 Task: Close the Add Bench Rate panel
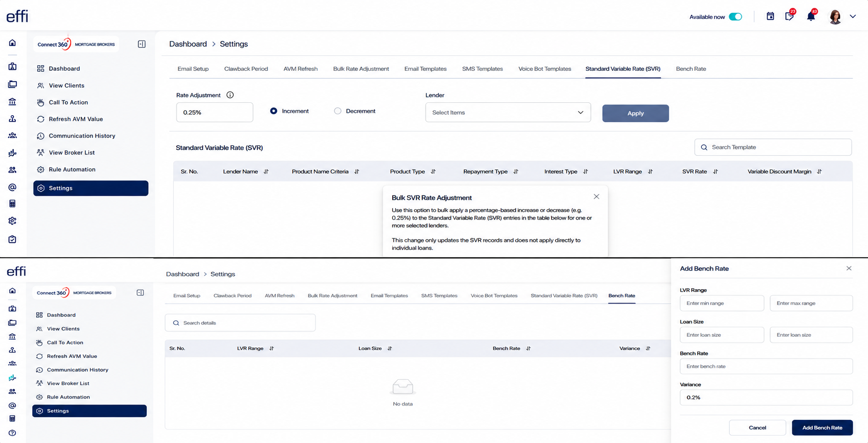[849, 268]
